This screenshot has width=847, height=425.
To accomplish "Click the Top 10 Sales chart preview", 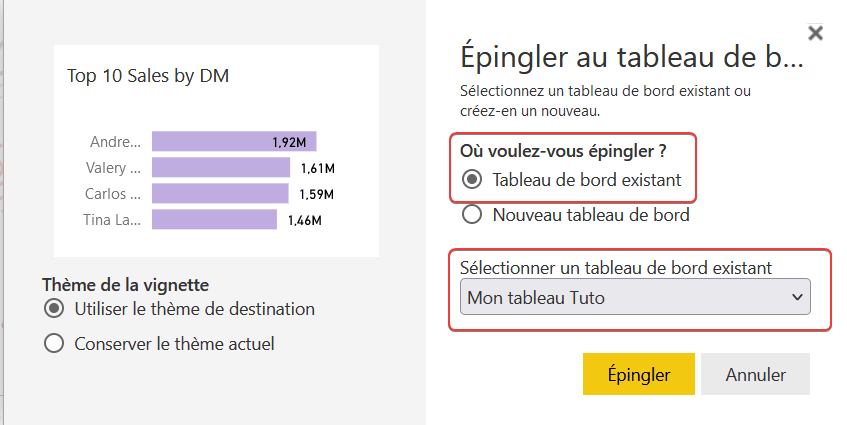I will tap(216, 151).
